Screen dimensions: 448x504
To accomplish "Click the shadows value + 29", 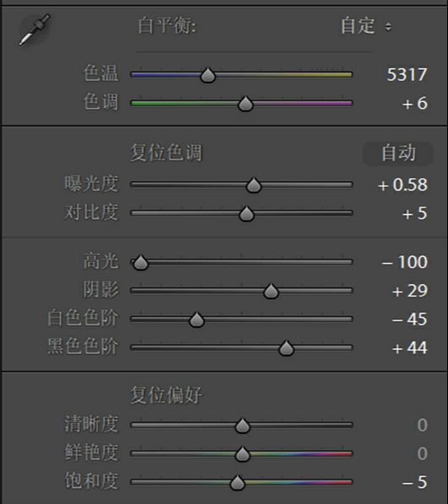I will (x=410, y=291).
